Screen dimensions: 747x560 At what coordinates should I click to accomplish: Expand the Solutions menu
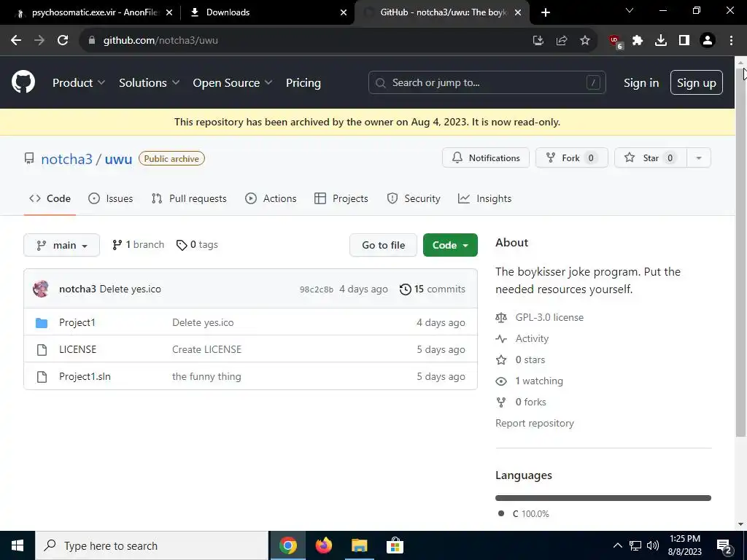[x=149, y=82]
